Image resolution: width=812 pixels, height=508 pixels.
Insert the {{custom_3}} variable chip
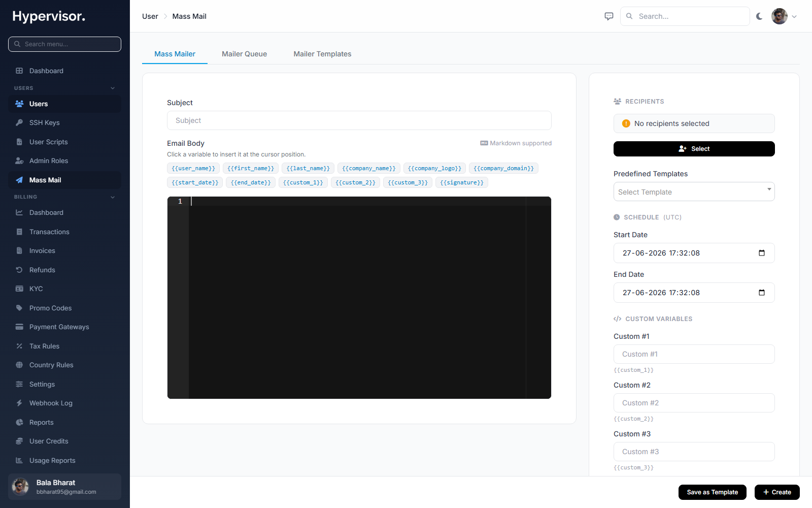408,182
